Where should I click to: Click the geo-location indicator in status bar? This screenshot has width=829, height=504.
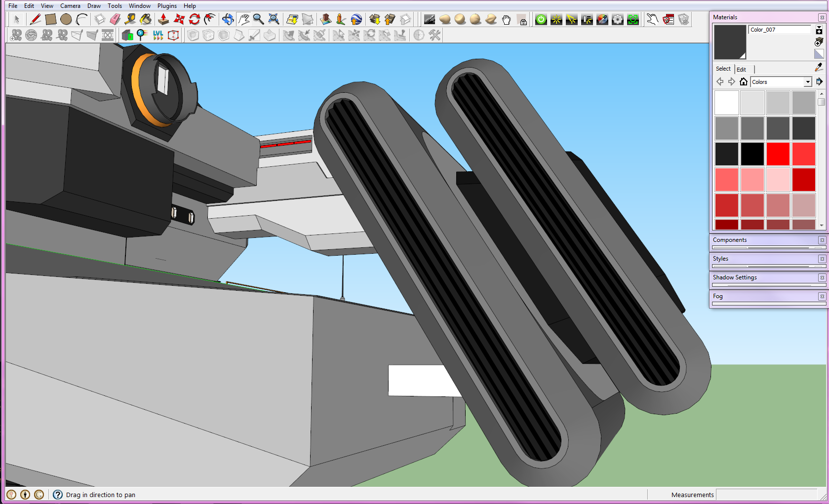tap(11, 495)
